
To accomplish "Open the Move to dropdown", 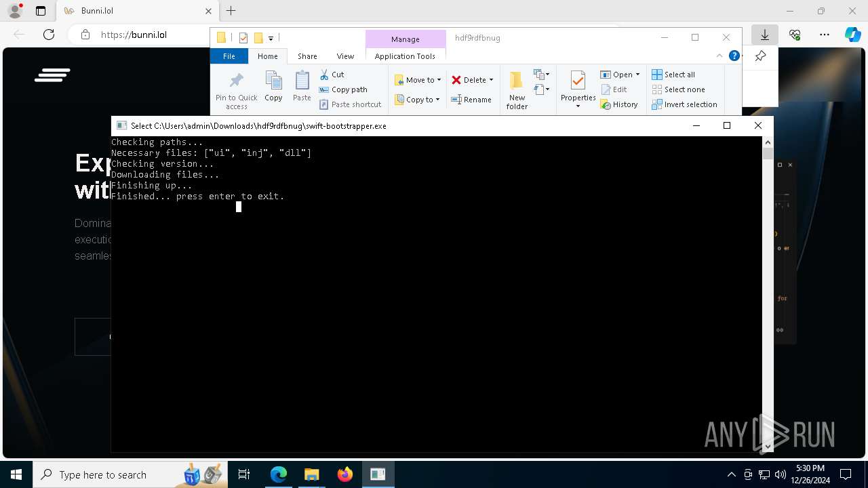I will tap(418, 80).
